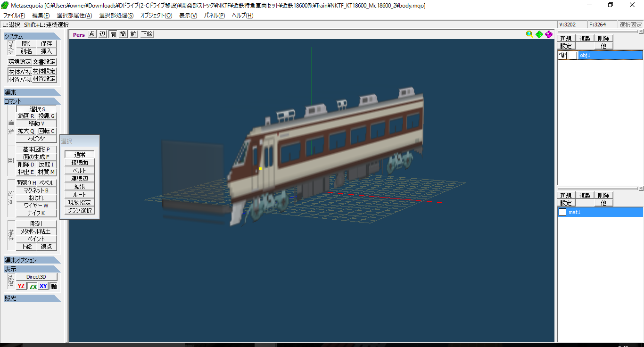Viewport: 644px width, 347px height.
Task: Open the 選択部処理(S) menu
Action: pos(116,16)
